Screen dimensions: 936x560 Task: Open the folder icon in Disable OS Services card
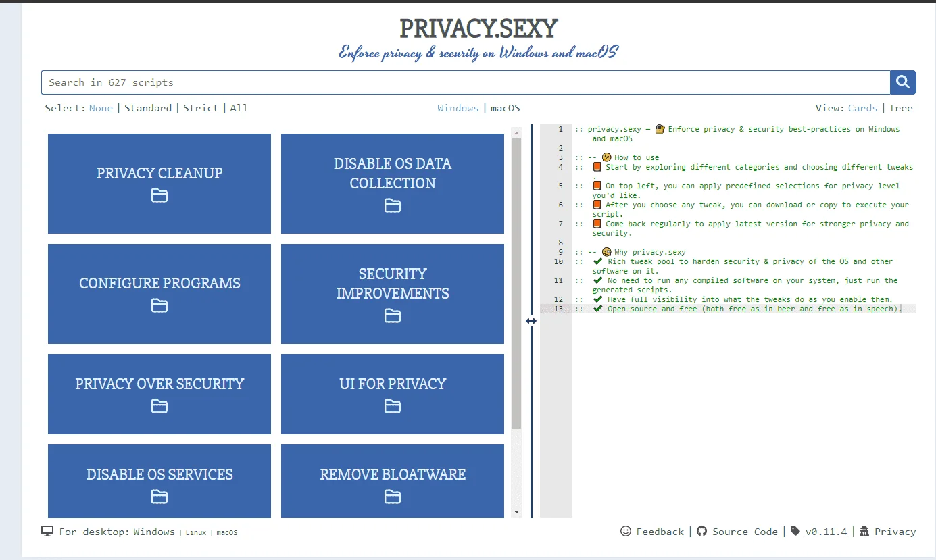[x=159, y=497]
